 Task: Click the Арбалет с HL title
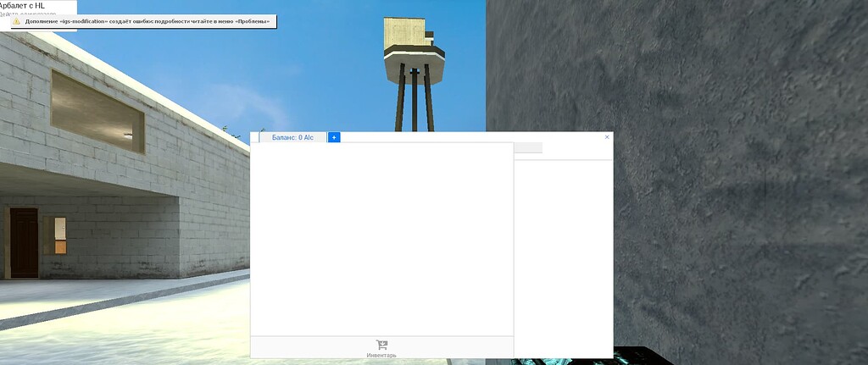(x=22, y=5)
